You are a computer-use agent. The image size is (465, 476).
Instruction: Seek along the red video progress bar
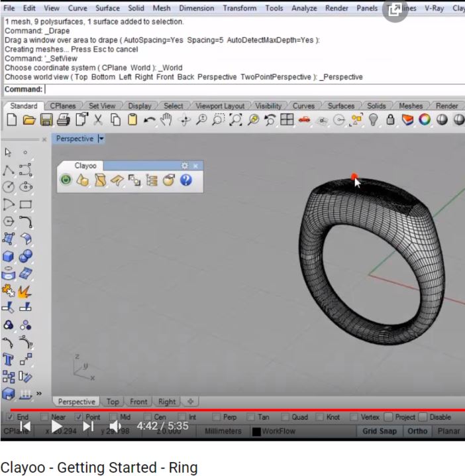(x=238, y=410)
